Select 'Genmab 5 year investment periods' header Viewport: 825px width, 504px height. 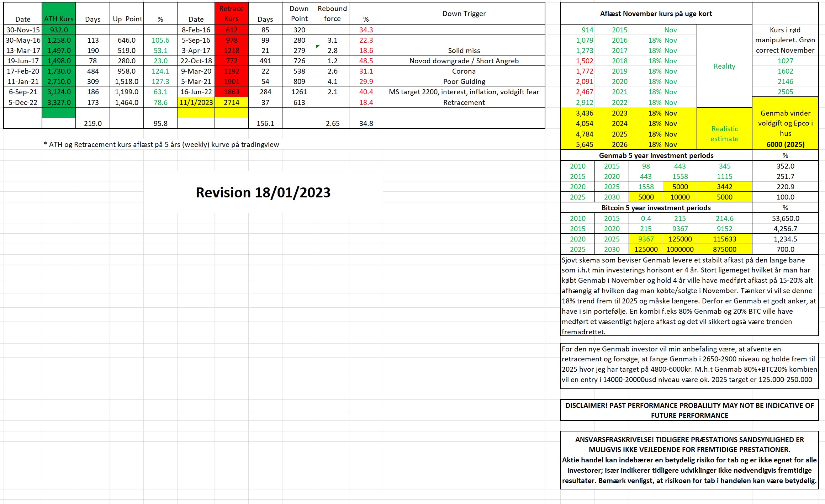tap(656, 155)
